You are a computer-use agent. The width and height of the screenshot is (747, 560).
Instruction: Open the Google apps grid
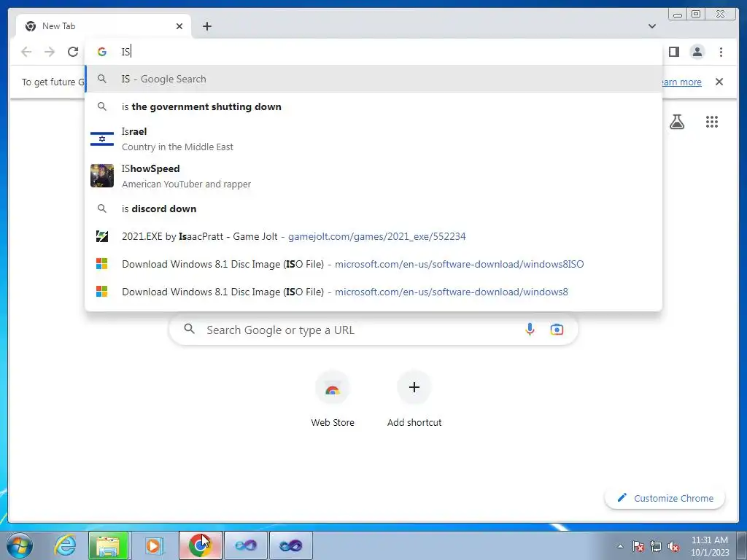[x=712, y=122]
